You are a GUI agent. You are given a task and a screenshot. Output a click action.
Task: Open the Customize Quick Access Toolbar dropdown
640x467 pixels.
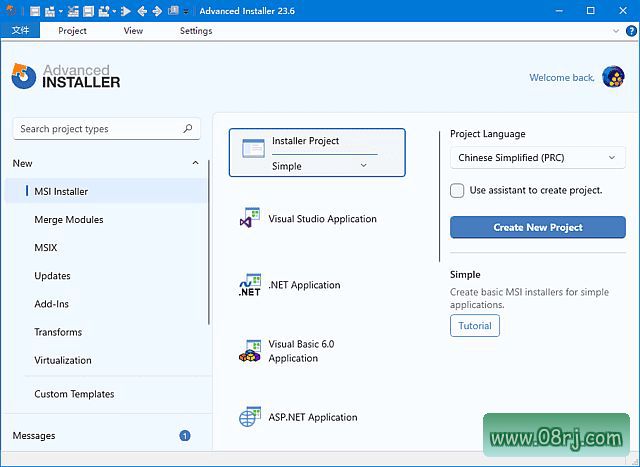pos(186,12)
